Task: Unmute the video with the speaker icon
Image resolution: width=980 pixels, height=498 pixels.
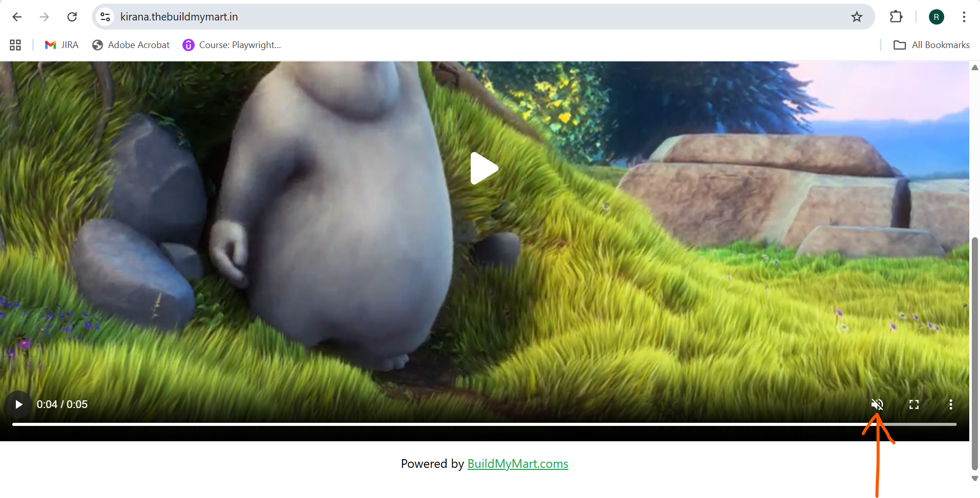Action: (x=877, y=404)
